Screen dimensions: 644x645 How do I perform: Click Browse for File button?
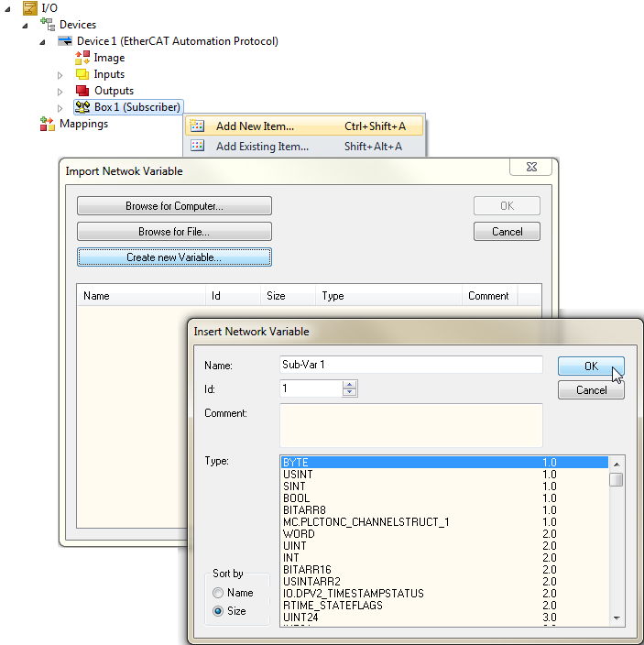(x=174, y=232)
